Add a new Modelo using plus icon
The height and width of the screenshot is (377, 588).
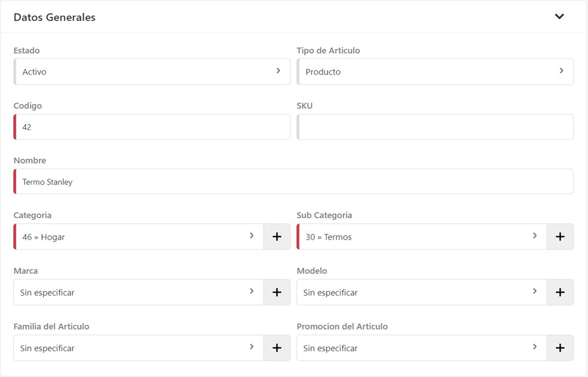click(x=560, y=292)
